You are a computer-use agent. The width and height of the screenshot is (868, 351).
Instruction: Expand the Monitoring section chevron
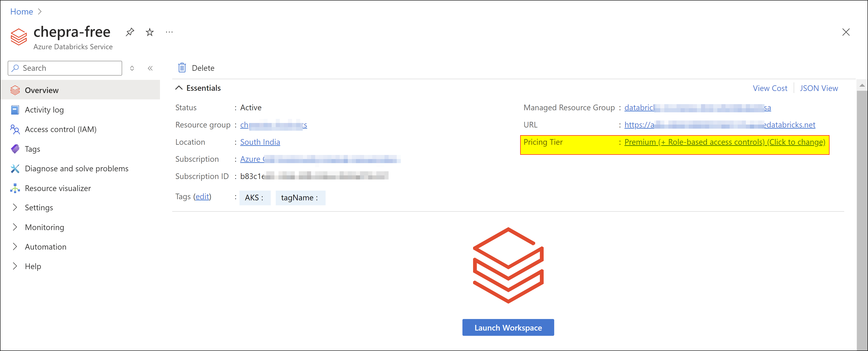(15, 227)
